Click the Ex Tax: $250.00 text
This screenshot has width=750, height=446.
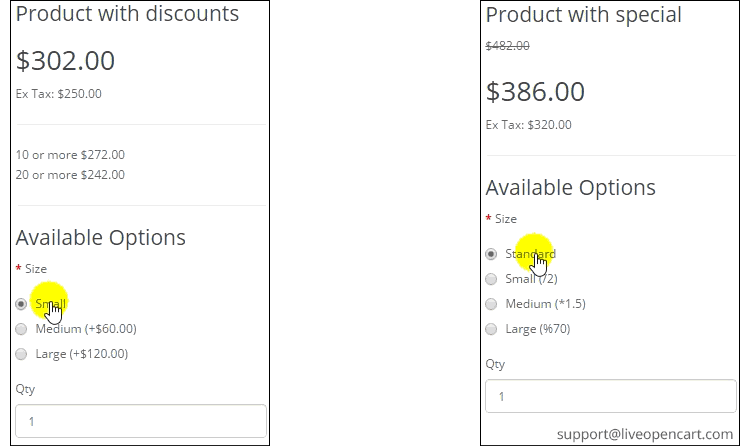click(59, 94)
